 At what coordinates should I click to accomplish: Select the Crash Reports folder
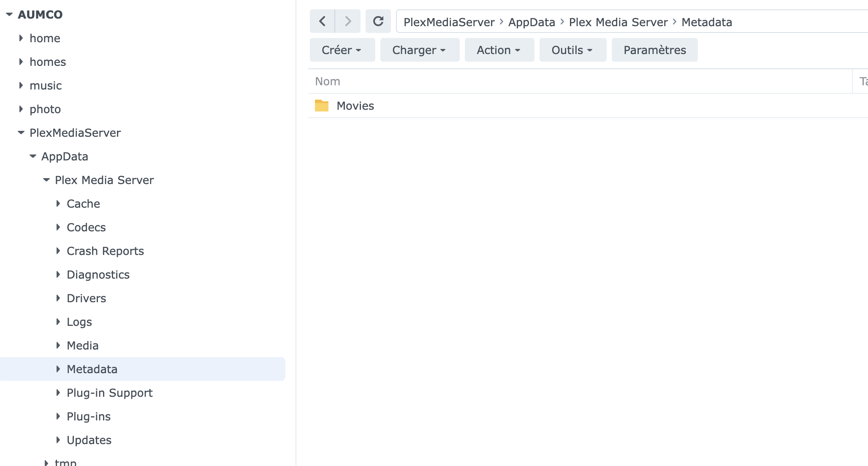[105, 251]
